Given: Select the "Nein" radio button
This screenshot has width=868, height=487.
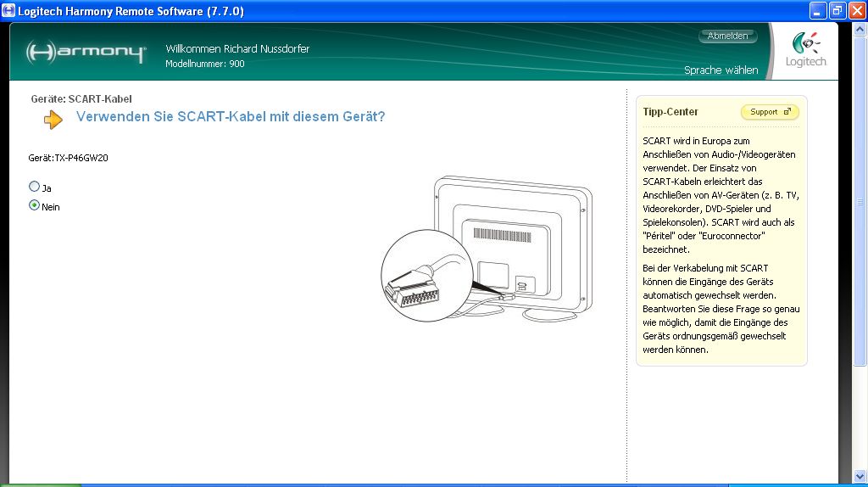Looking at the screenshot, I should [35, 205].
